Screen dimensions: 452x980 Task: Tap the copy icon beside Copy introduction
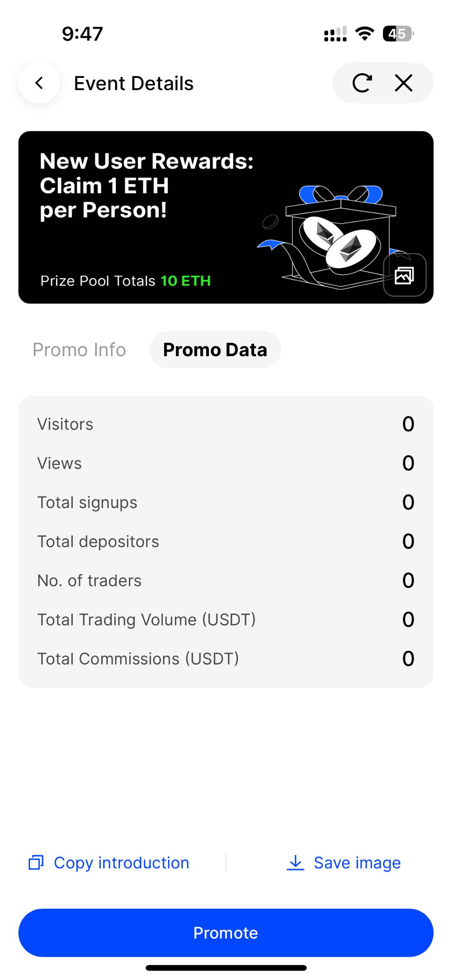(x=36, y=862)
